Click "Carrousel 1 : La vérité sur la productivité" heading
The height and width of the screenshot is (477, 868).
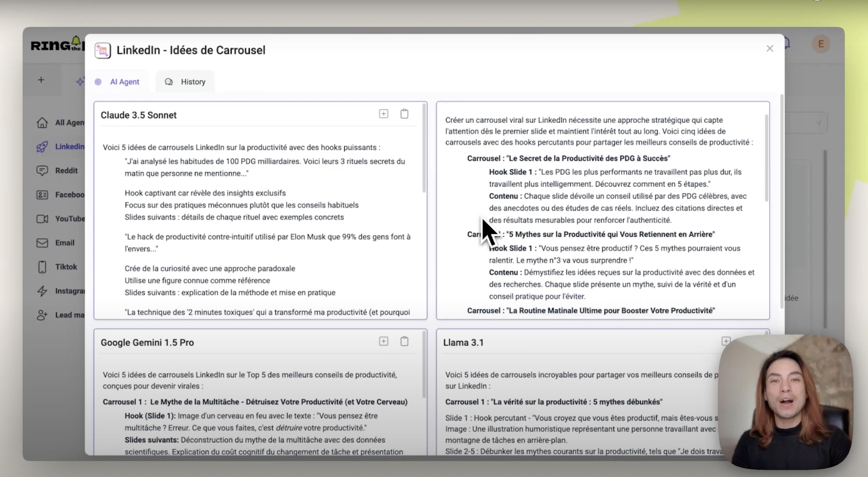click(x=554, y=402)
